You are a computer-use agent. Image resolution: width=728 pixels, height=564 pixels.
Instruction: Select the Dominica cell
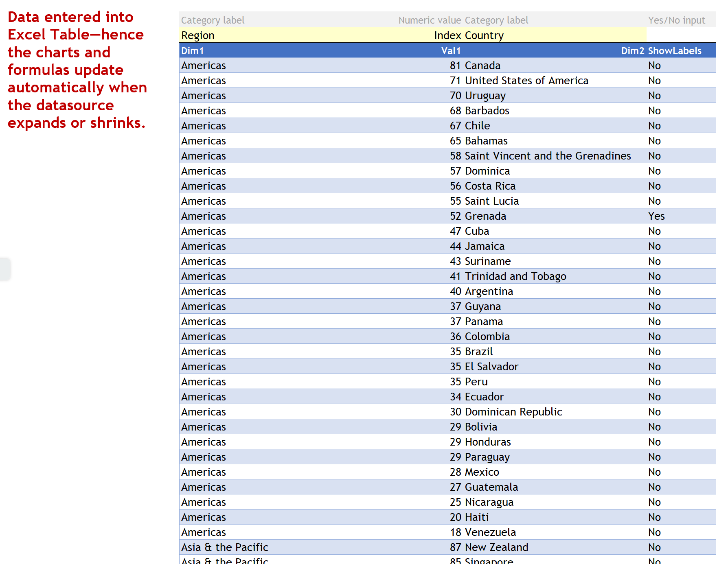click(555, 171)
